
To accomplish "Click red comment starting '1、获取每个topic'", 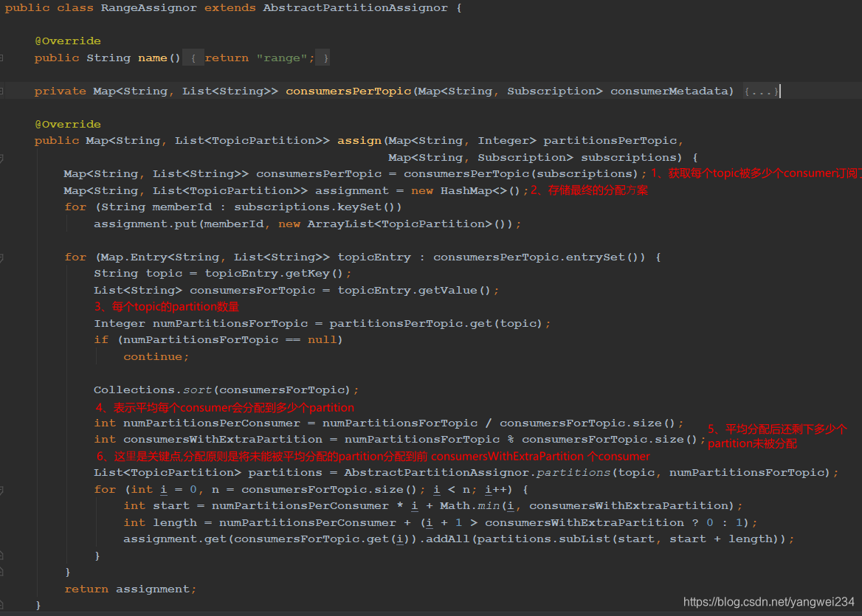I will pyautogui.click(x=756, y=173).
